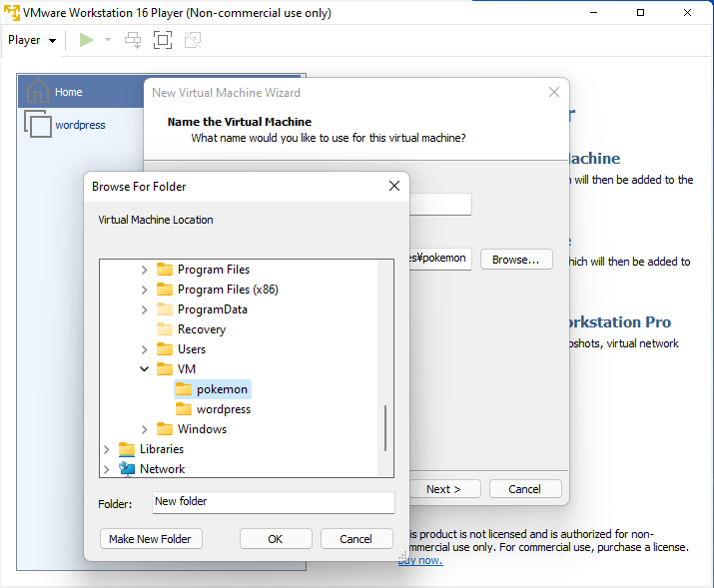Select the Users folder
The image size is (714, 588).
(192, 349)
